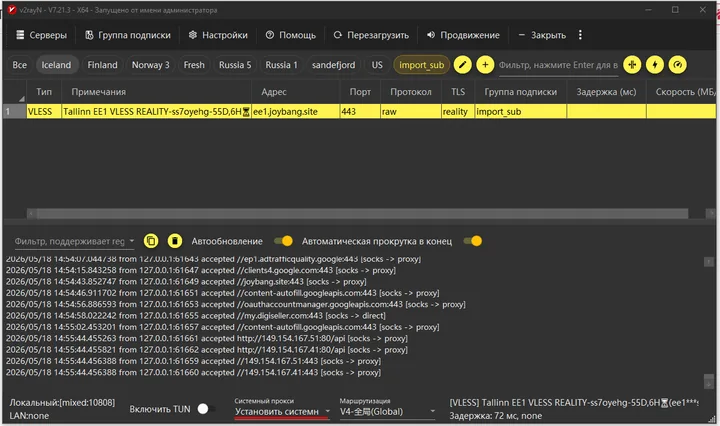Screen dimensions: 720x426
Task: Toggle the Автообновление switch
Action: pyautogui.click(x=283, y=241)
